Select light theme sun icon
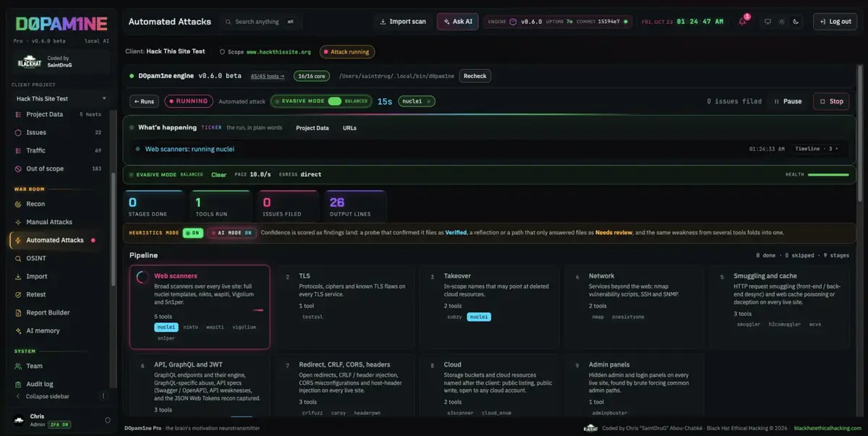Image resolution: width=868 pixels, height=436 pixels. pos(782,22)
